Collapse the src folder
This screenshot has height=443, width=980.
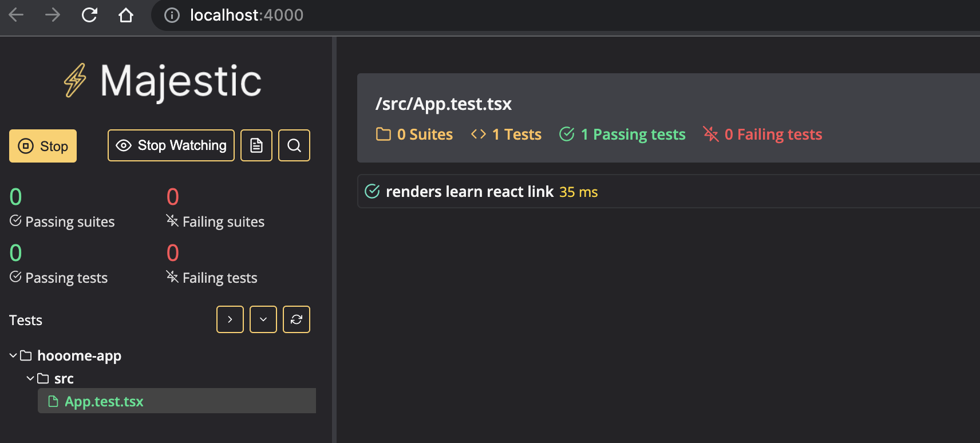coord(30,379)
